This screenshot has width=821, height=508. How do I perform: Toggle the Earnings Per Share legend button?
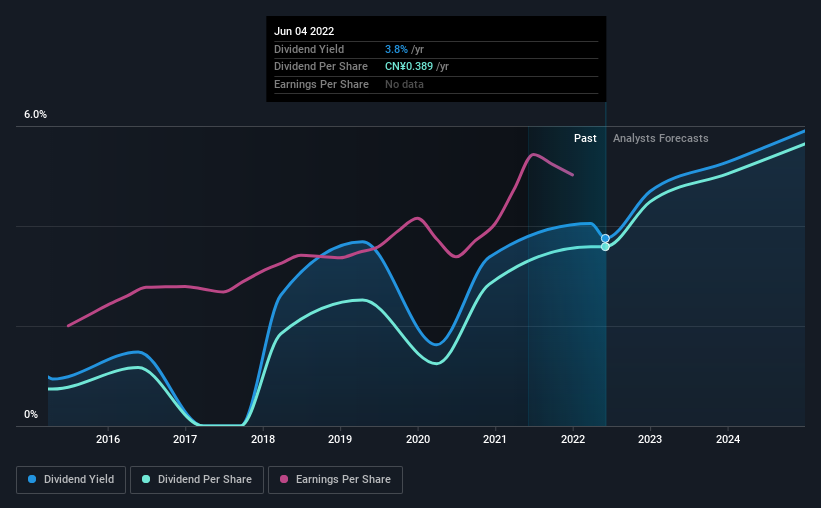point(335,480)
